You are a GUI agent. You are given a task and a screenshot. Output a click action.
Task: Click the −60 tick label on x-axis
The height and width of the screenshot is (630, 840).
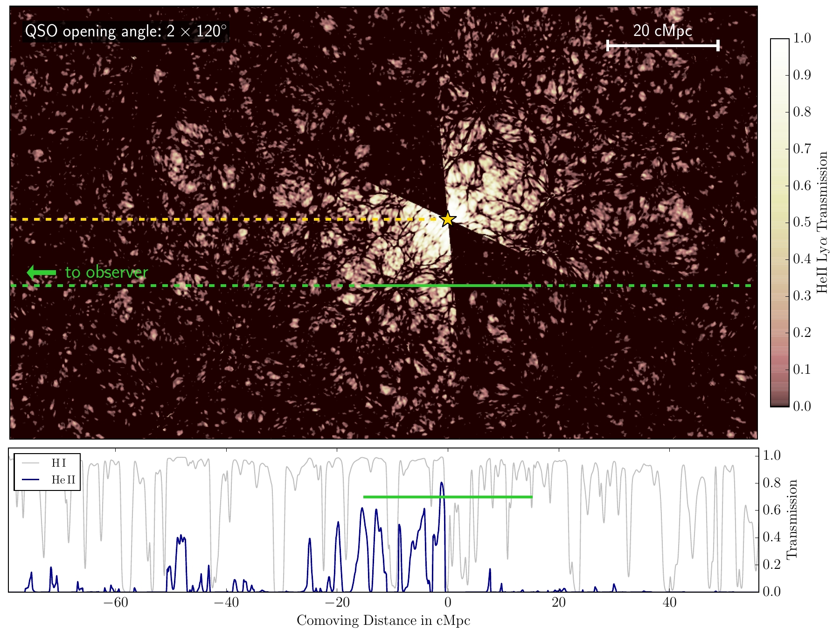[x=115, y=602]
